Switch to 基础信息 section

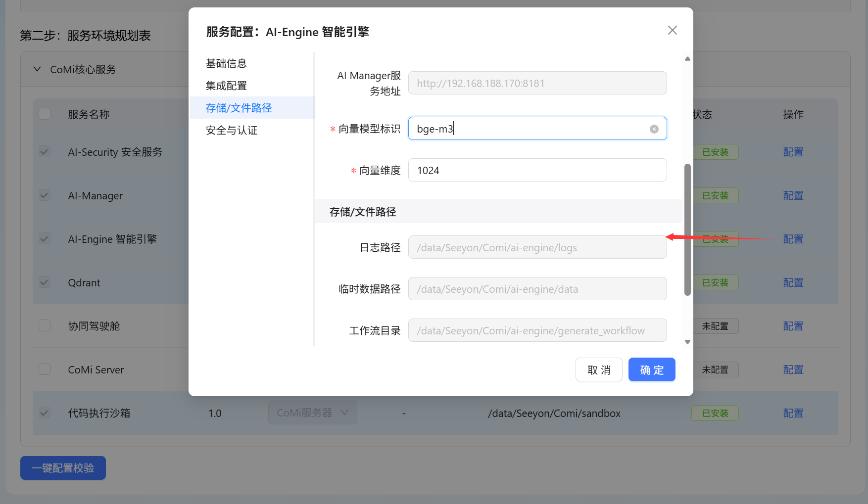pos(226,63)
